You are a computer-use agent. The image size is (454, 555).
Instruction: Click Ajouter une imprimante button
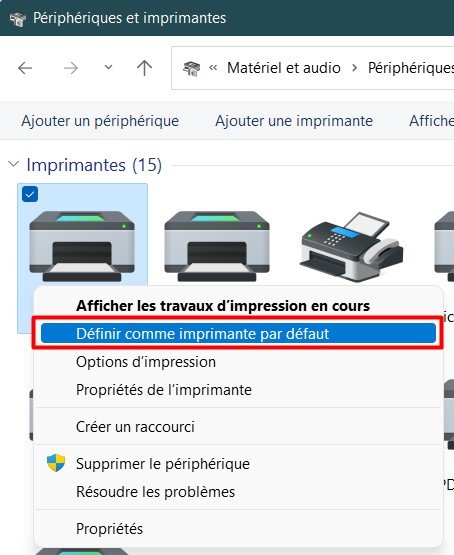pyautogui.click(x=294, y=121)
